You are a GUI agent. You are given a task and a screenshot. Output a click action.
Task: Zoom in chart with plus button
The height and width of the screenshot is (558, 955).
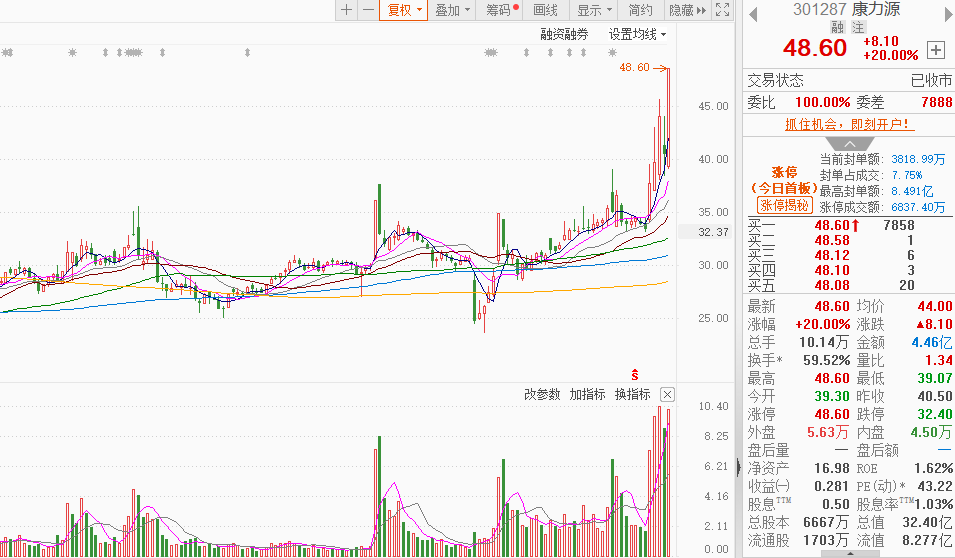point(346,10)
